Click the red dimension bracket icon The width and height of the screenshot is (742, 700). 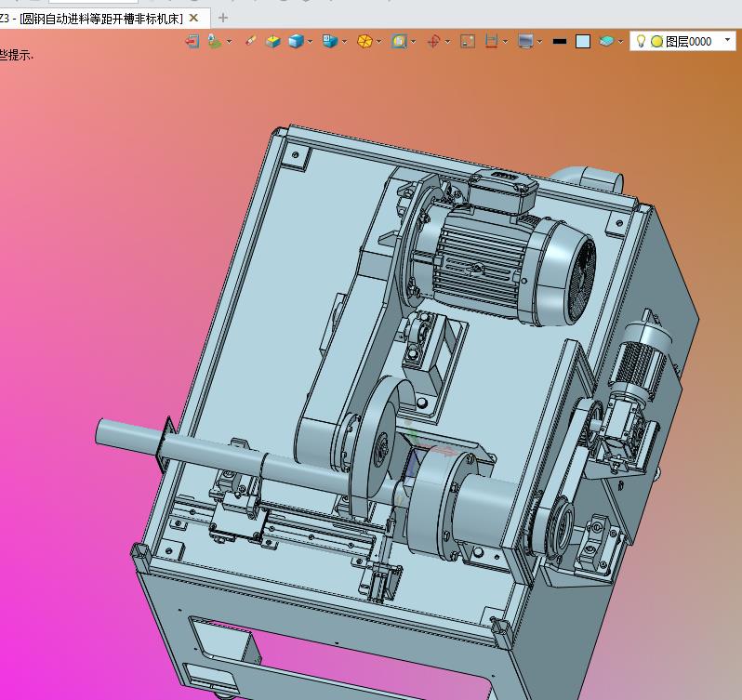(492, 41)
